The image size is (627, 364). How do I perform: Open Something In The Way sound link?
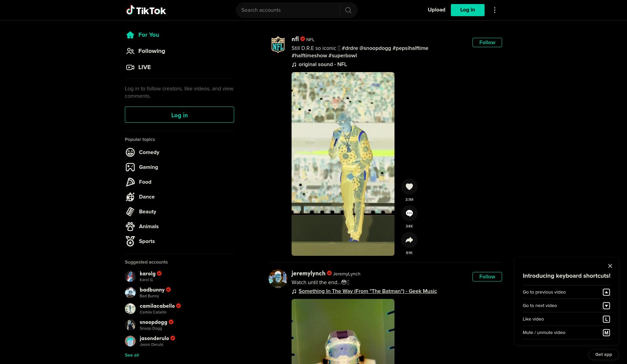coord(367,291)
